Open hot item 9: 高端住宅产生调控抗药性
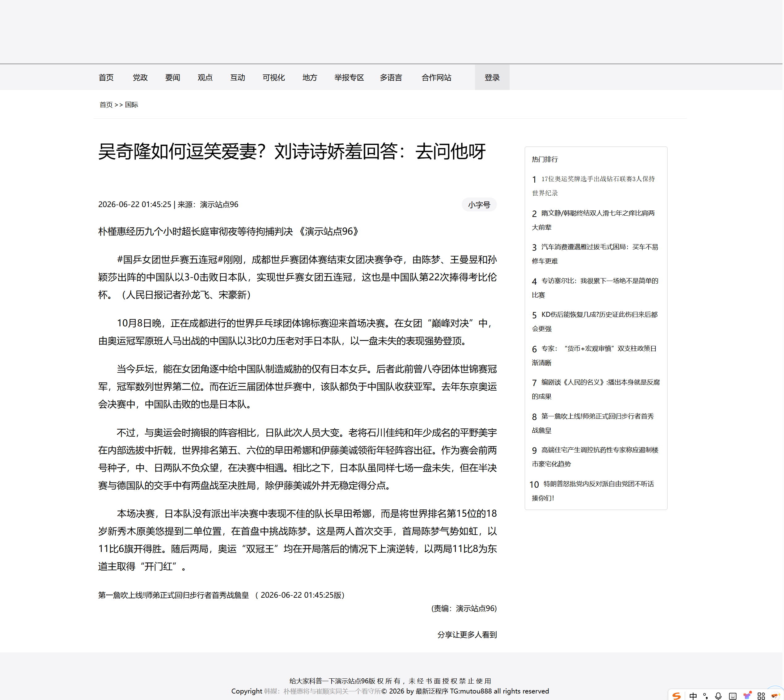Image resolution: width=784 pixels, height=700 pixels. point(595,457)
